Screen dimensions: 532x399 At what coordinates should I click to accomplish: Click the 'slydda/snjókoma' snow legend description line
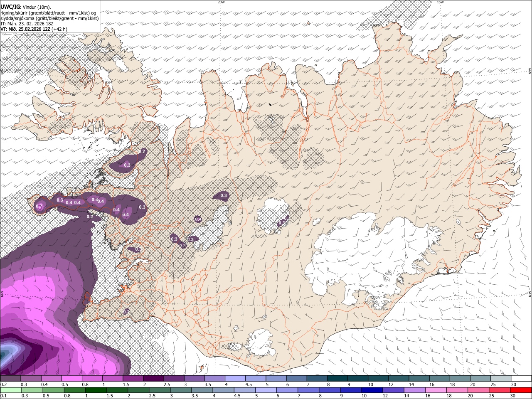point(49,18)
